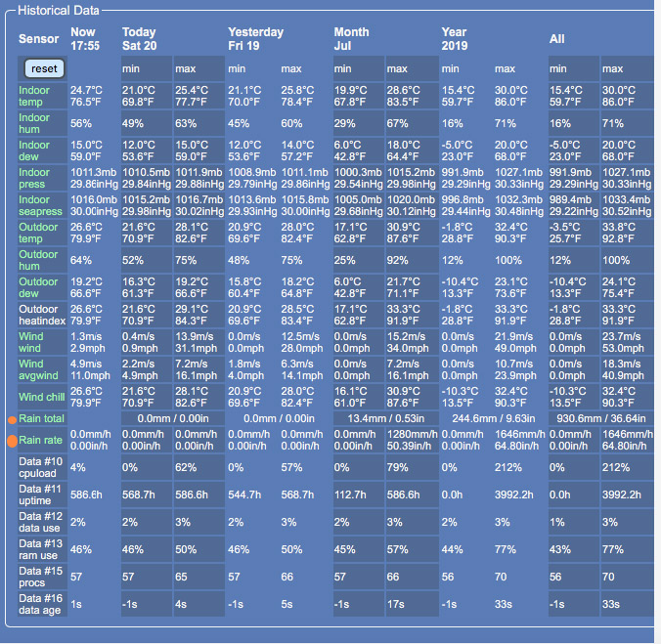The height and width of the screenshot is (644, 661).
Task: Select the Month Jul column header
Action: click(x=351, y=38)
